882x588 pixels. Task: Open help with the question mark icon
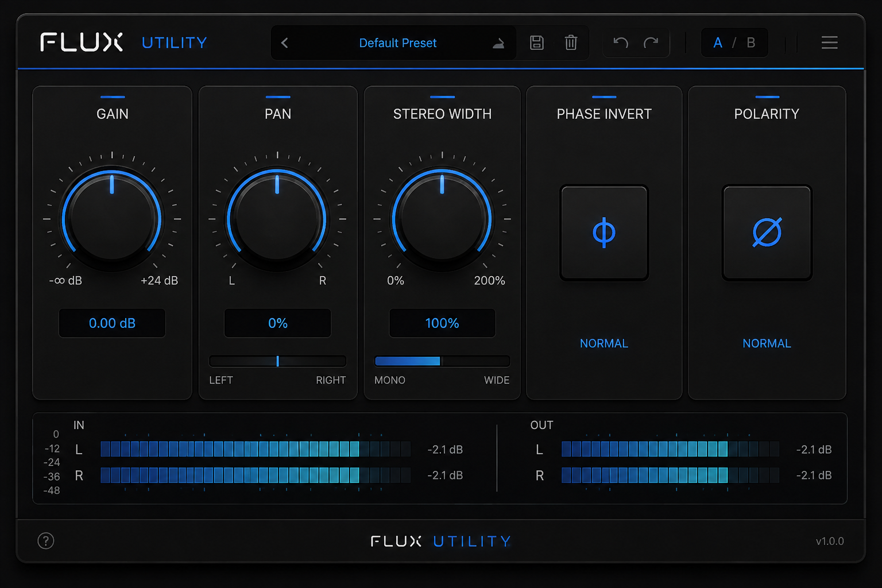click(x=46, y=541)
